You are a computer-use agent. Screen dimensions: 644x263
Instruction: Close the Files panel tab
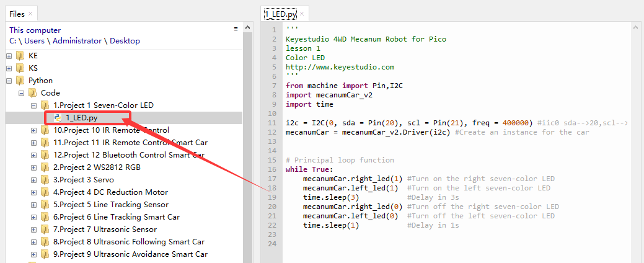(x=30, y=14)
